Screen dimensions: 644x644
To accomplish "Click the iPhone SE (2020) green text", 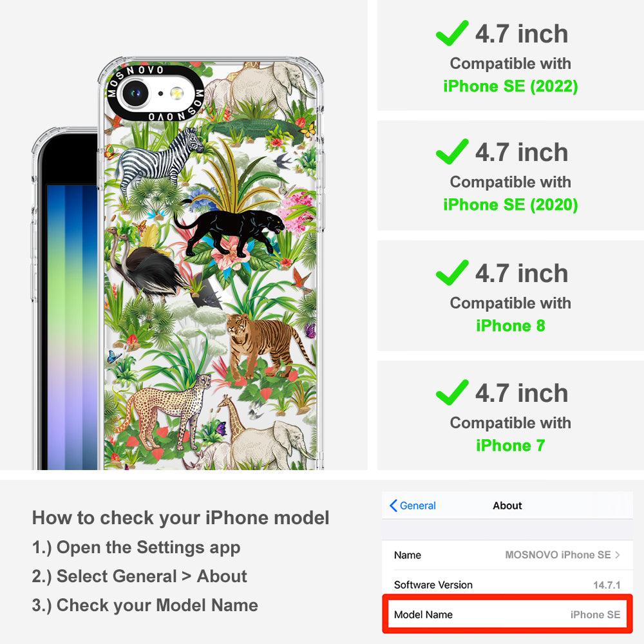I will 511,205.
